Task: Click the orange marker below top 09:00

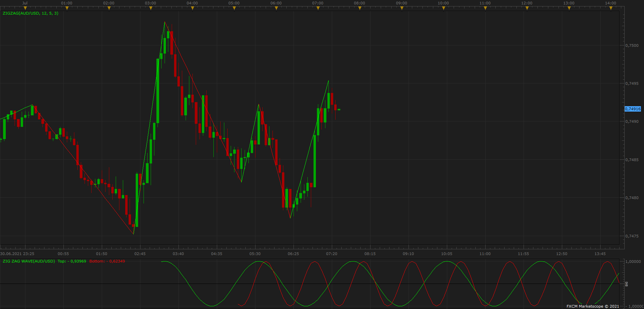Action: (402, 8)
